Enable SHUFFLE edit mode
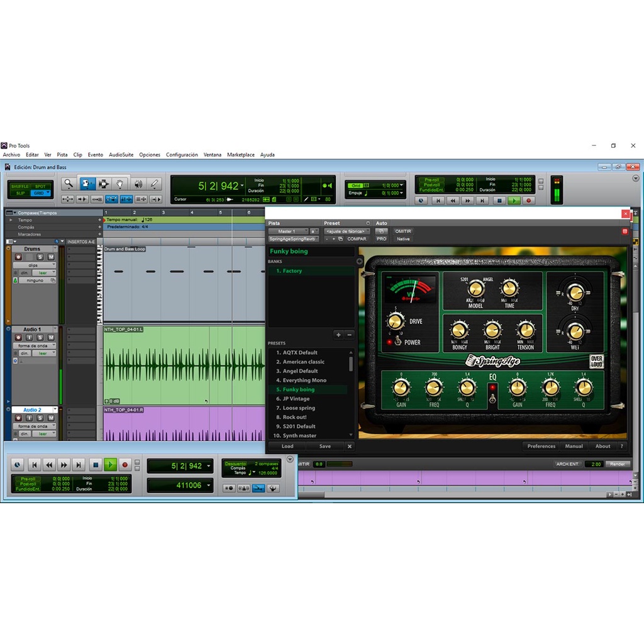Viewport: 644px width, 644px height. (x=20, y=186)
